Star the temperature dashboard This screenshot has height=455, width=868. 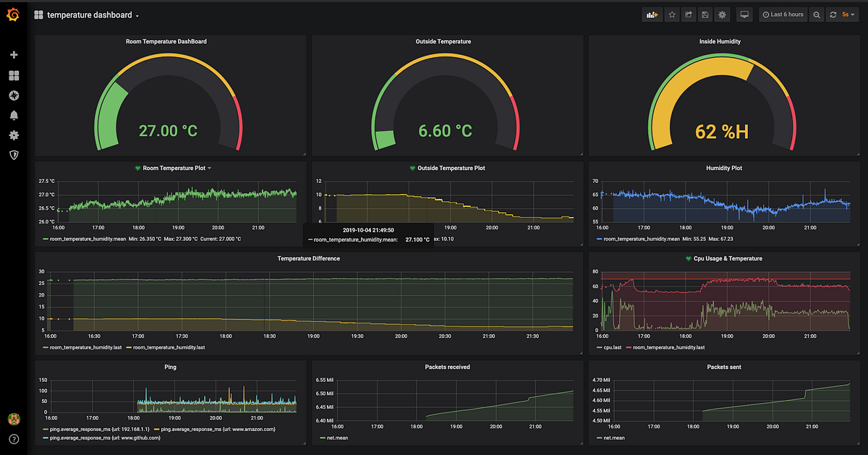pyautogui.click(x=671, y=14)
